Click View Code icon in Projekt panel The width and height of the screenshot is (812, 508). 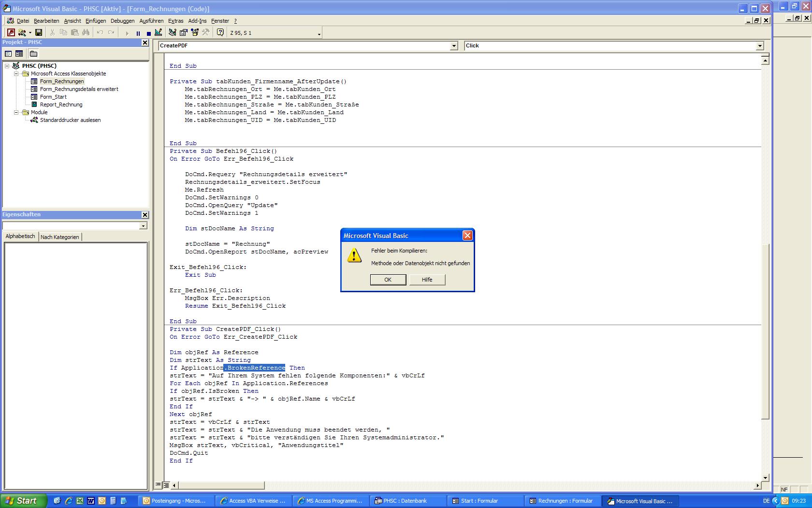tap(8, 54)
